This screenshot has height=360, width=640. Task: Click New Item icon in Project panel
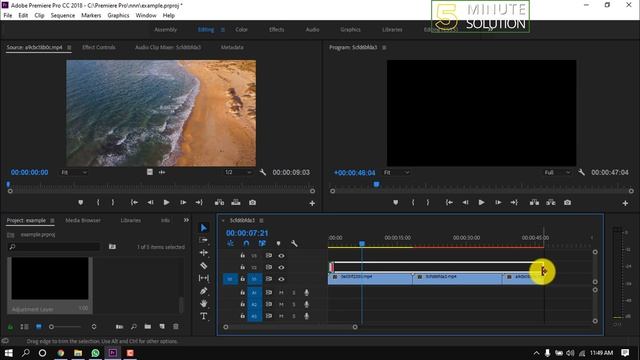coord(162,327)
